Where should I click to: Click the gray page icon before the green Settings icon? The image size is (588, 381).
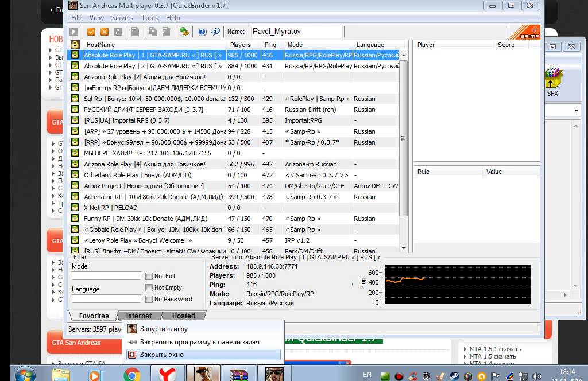(166, 32)
